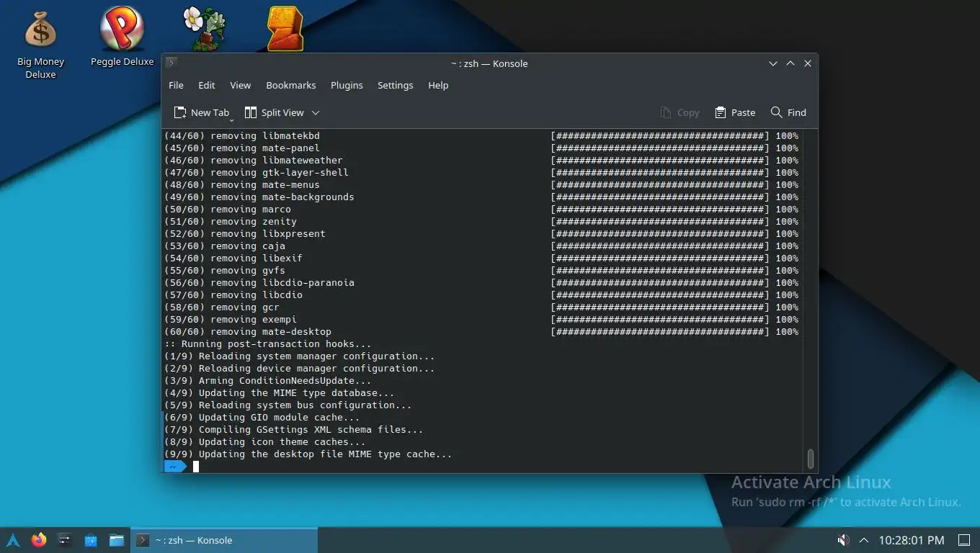Click 'Running post-transaction hooks...' line

[268, 344]
